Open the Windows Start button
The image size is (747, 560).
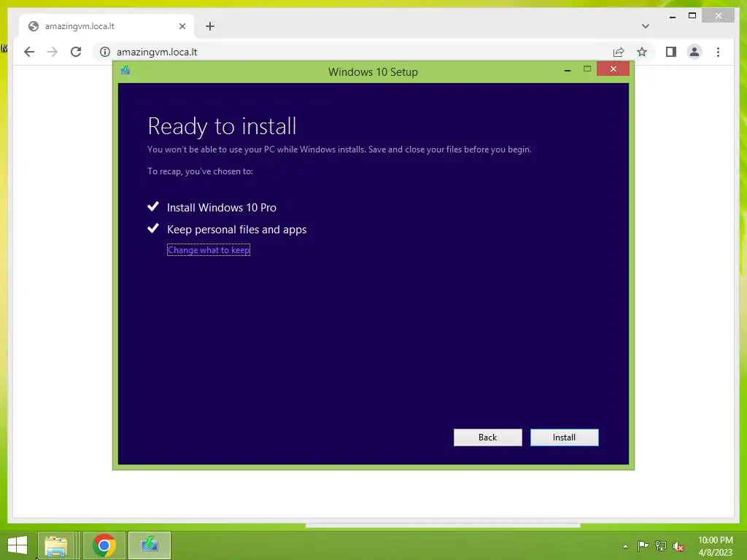coord(18,545)
